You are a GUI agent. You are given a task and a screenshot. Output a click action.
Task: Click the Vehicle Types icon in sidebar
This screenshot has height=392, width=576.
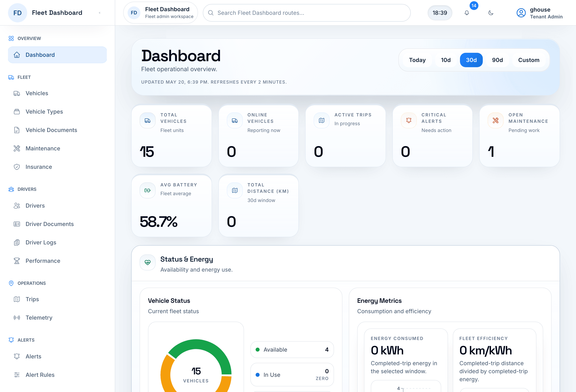click(17, 112)
